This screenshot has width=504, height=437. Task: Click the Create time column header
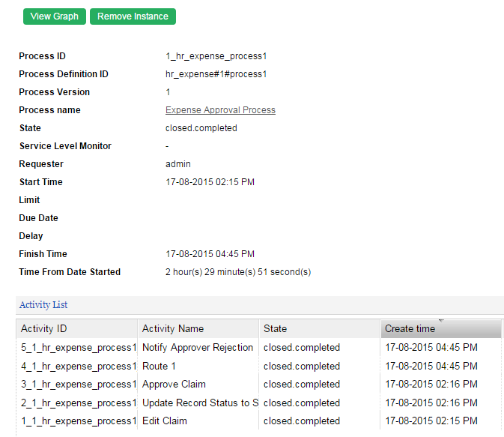pyautogui.click(x=410, y=328)
